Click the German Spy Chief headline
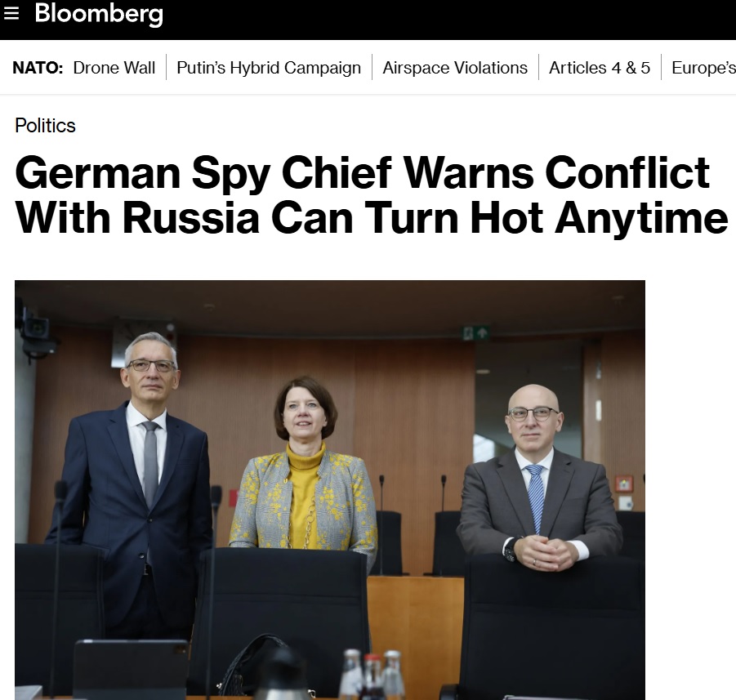This screenshot has height=700, width=736. pyautogui.click(x=372, y=195)
